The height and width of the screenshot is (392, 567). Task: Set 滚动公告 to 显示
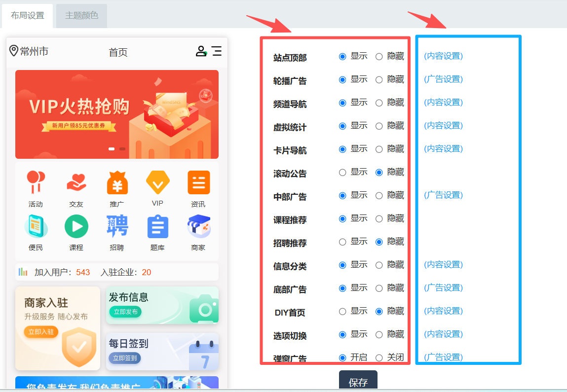pyautogui.click(x=342, y=173)
